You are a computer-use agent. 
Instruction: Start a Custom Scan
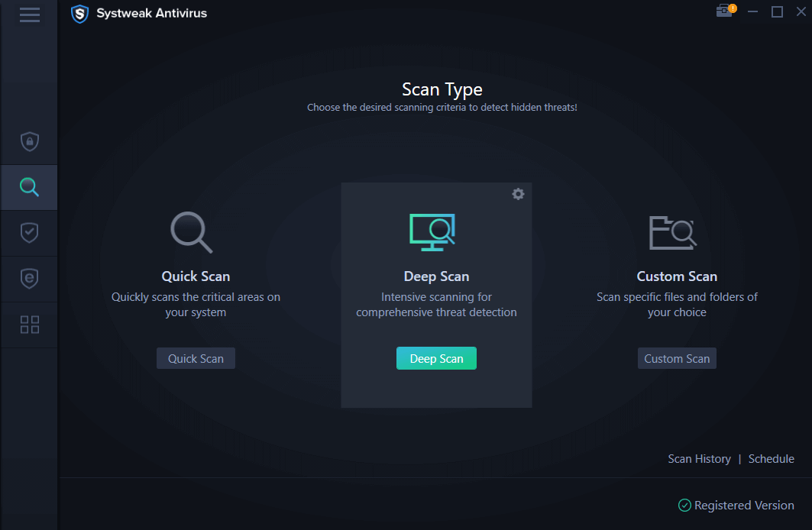click(677, 357)
